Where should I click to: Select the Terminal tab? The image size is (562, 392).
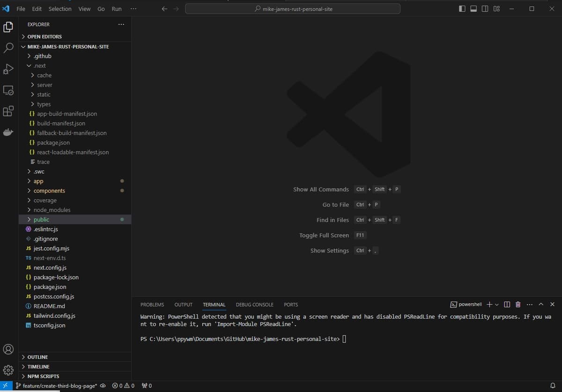(x=214, y=305)
